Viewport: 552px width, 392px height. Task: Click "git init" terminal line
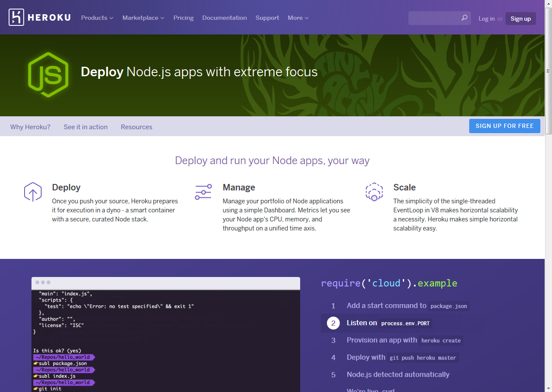(x=47, y=389)
